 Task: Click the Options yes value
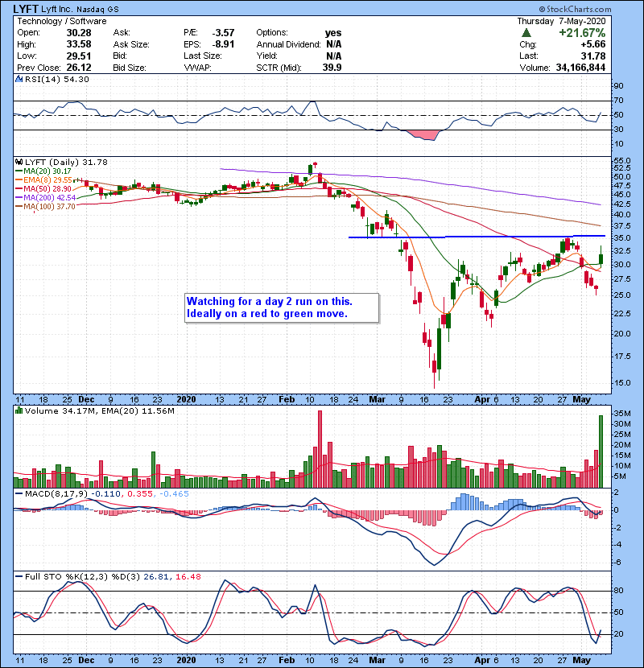(x=333, y=33)
